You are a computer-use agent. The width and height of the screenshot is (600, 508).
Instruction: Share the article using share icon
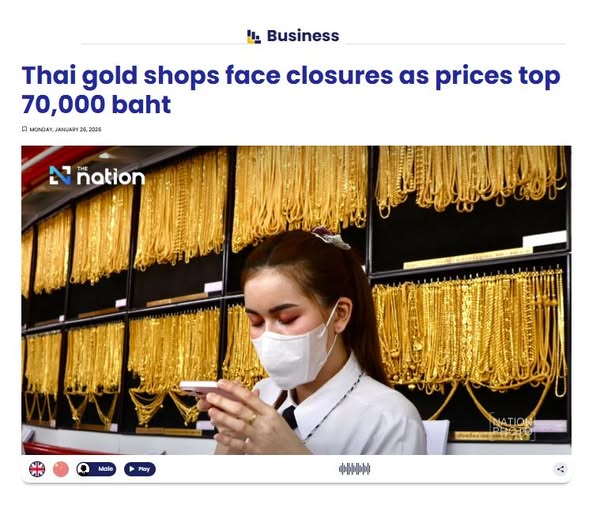point(561,469)
